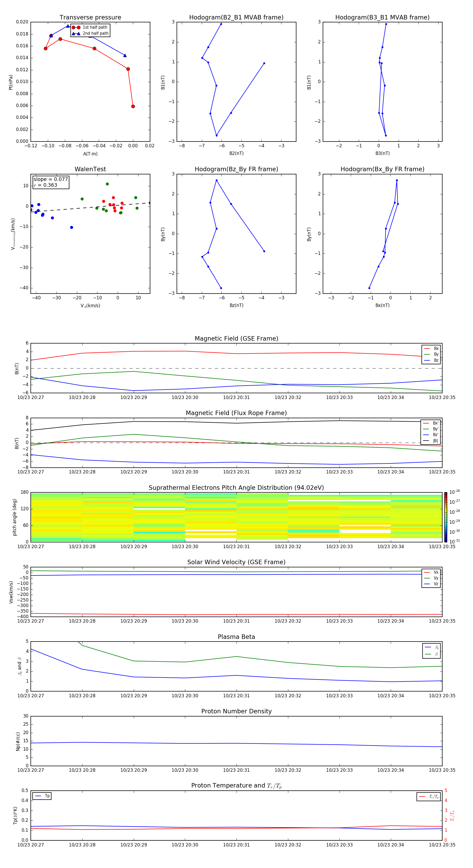The image size is (473, 868).
Task: Click the "Proton Temperature and Te/Tp" title
Action: tap(236, 786)
